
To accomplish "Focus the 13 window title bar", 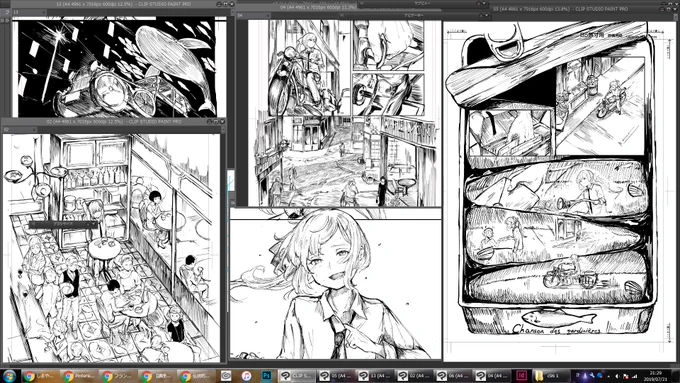I will 123,4.
